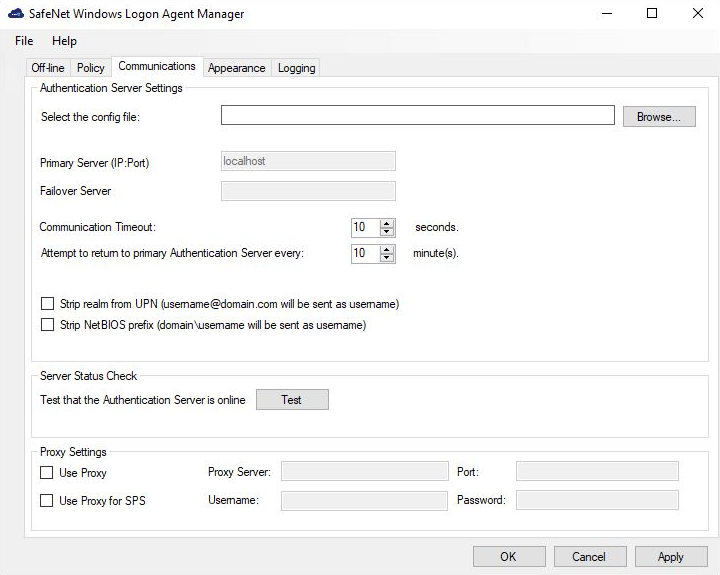The height and width of the screenshot is (575, 720).
Task: Increase return-to-primary minutes with up arrow
Action: pos(387,249)
